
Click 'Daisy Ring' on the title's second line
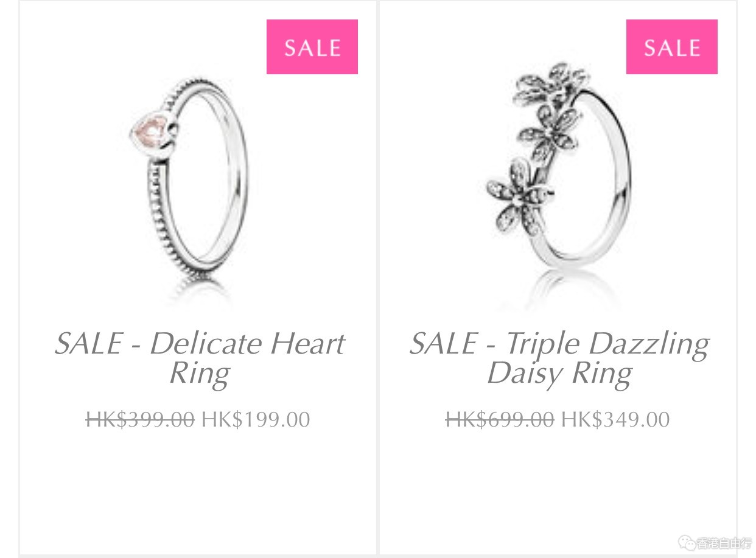pos(559,374)
